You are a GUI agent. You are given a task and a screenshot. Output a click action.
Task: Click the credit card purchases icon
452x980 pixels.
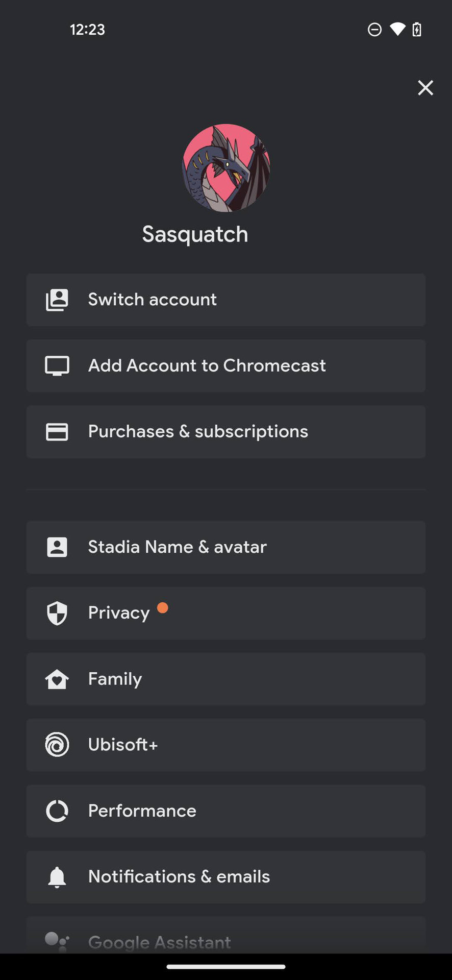click(x=57, y=432)
